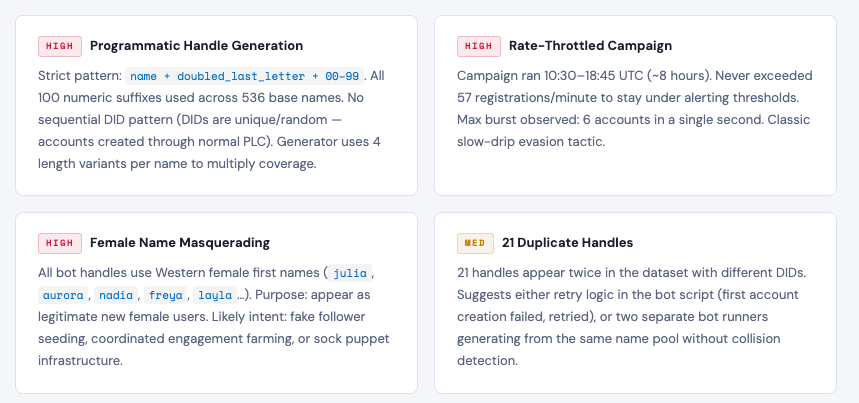Click the HIGH badge beside Rate-Throttled Campaign

[479, 46]
